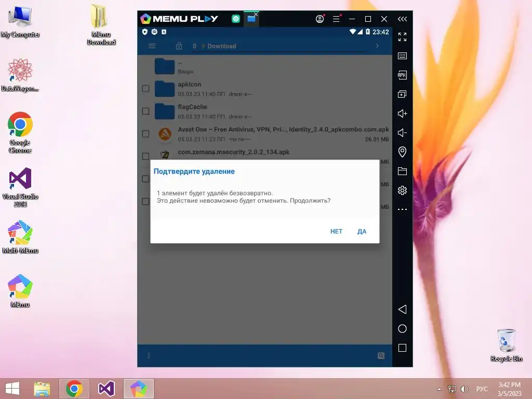Close the file manager tab
Viewport: 532px width, 399px height.
coord(256,14)
